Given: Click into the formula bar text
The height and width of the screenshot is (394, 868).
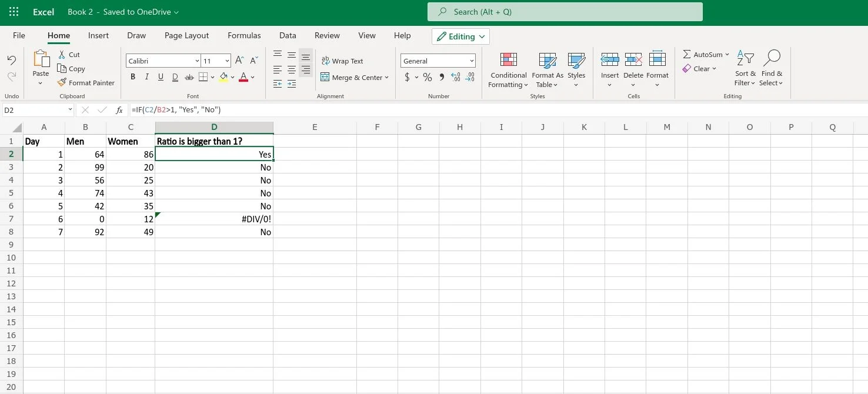Looking at the screenshot, I should tap(497, 110).
